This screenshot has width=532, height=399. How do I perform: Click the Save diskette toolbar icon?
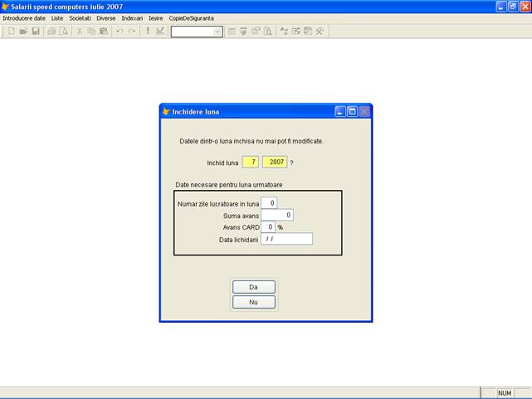[x=36, y=32]
